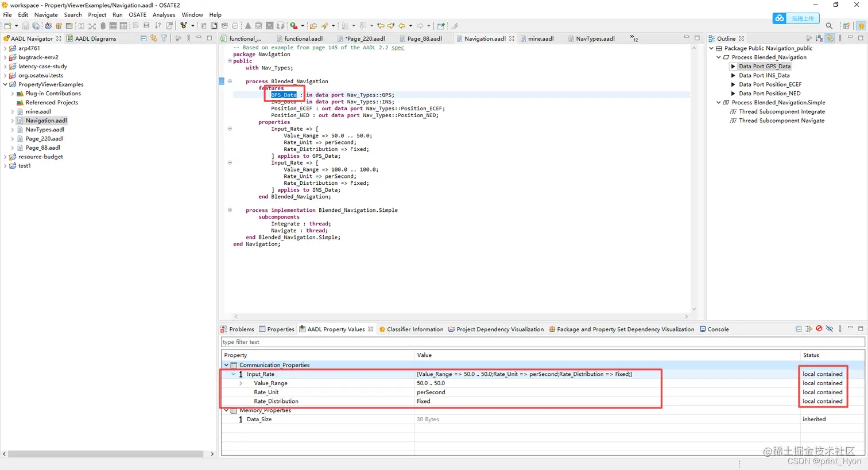Viewport: 868px width, 470px height.
Task: Click Collapse All in AADL Property Values view
Action: [x=799, y=329]
